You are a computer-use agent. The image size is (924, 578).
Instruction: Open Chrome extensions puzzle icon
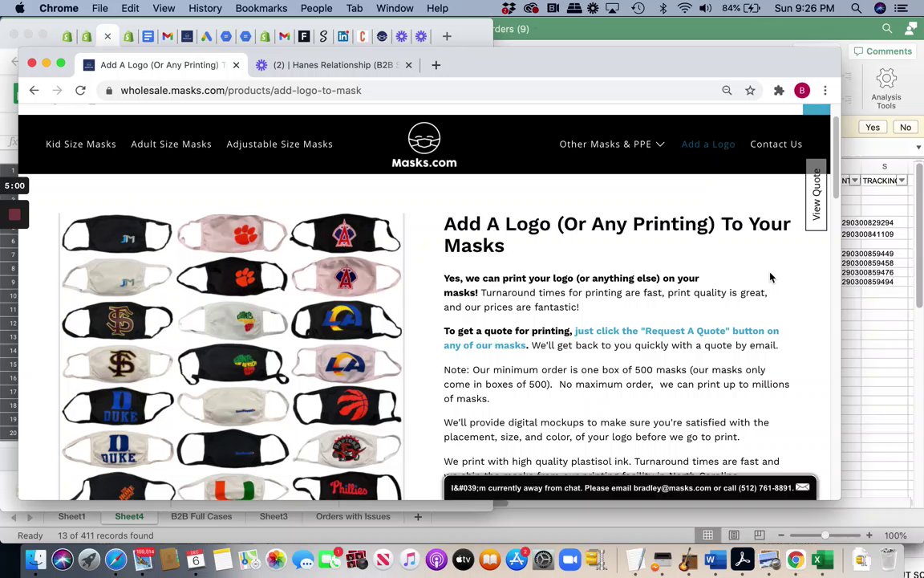pos(779,90)
